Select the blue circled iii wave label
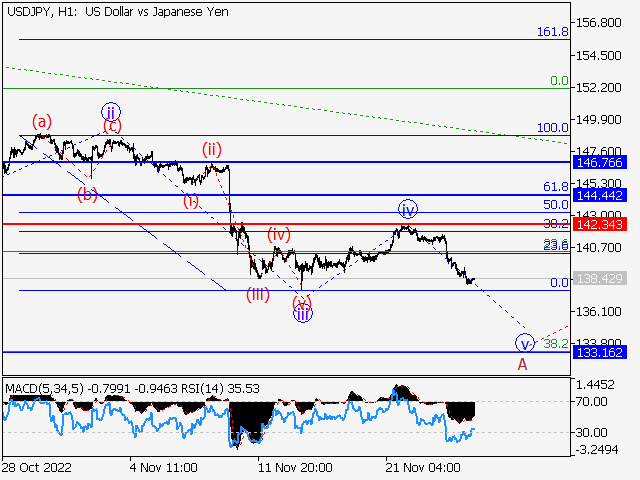This screenshot has height=480, width=640. coord(303,314)
